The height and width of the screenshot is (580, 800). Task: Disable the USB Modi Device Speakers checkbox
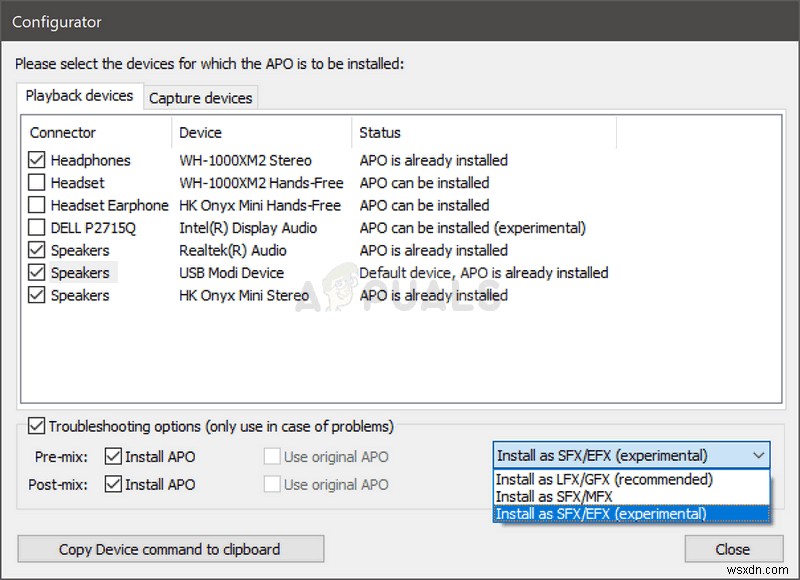37,272
